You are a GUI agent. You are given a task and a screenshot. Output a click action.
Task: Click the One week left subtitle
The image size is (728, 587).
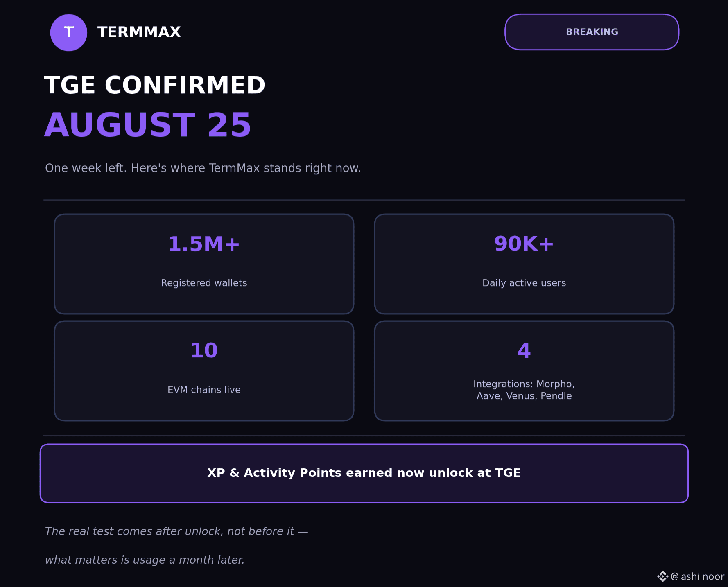point(203,168)
